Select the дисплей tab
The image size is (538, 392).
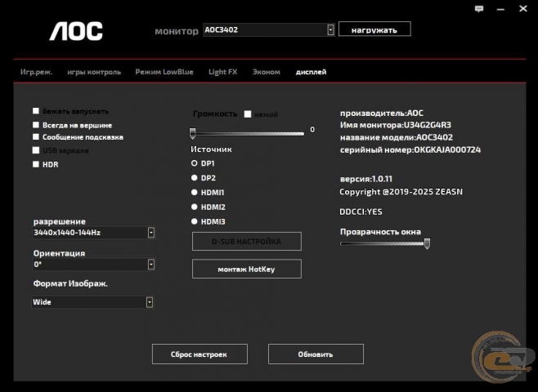click(x=311, y=72)
